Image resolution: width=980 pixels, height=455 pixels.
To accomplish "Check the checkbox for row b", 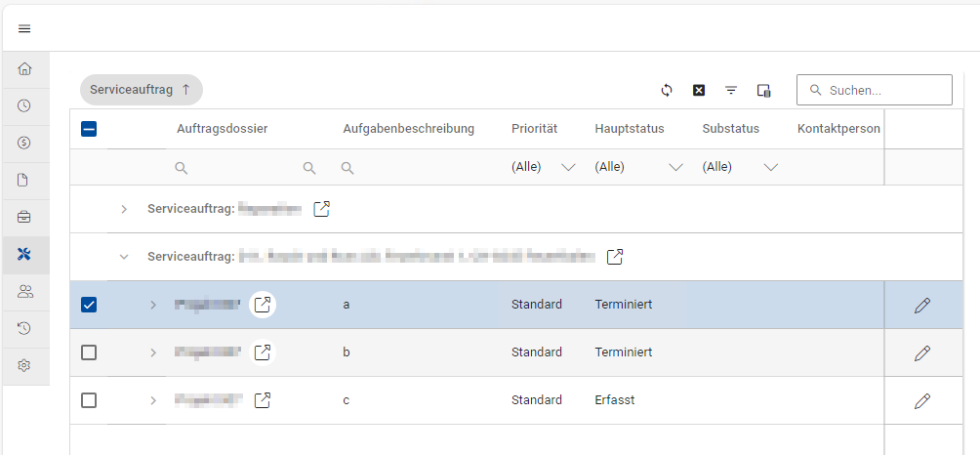I will pos(89,352).
